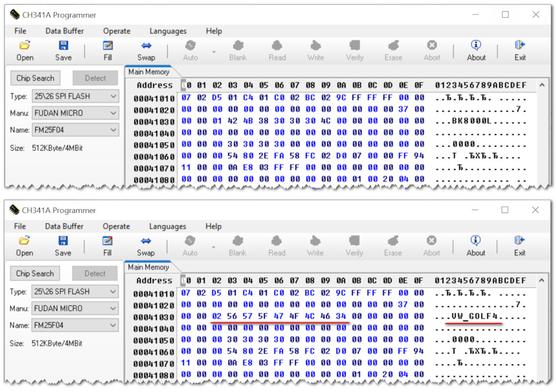Click byte 94 at 00041060 in bottom window
Screen dimensions: 556x392
[418, 351]
